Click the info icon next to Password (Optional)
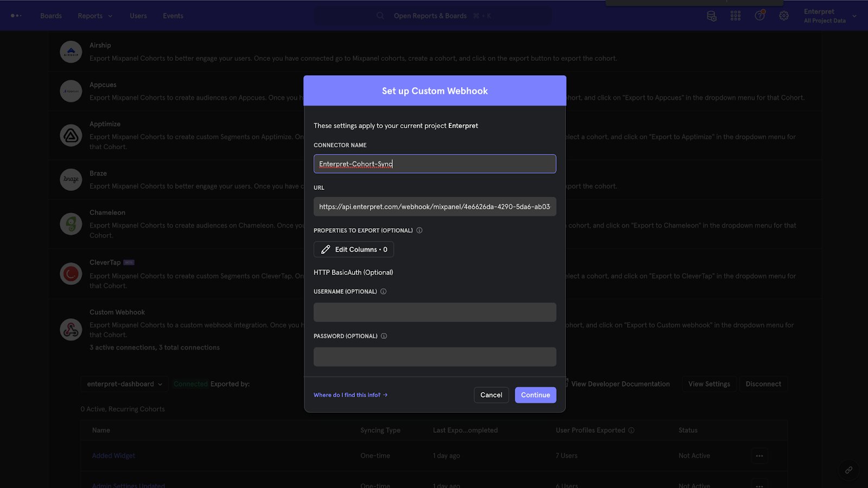 pos(384,336)
